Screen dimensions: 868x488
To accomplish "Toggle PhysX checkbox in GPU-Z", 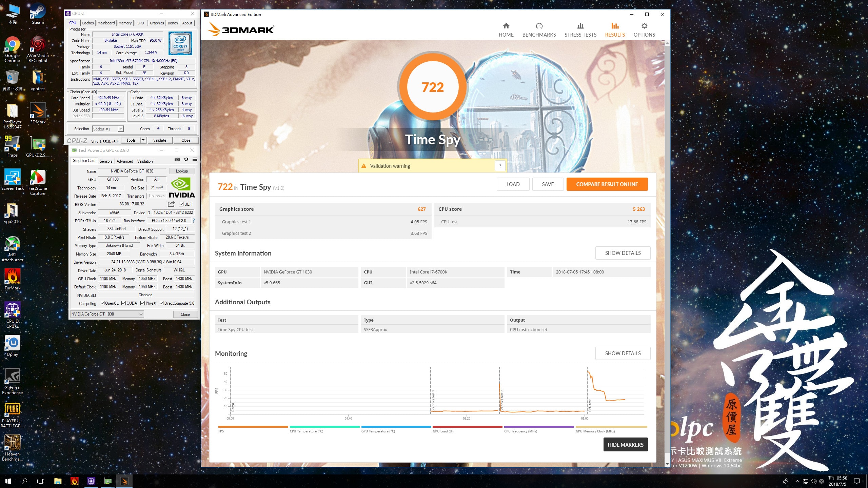I will click(142, 303).
